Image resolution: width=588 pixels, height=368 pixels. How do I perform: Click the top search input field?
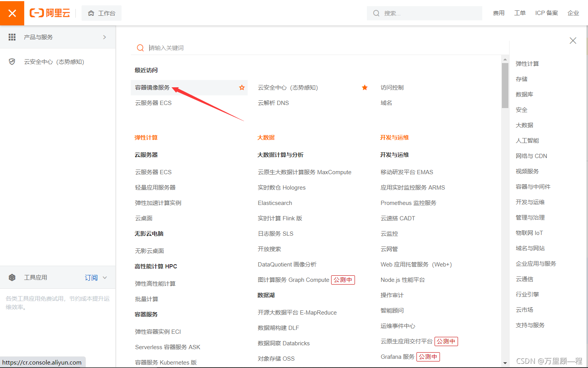point(425,13)
